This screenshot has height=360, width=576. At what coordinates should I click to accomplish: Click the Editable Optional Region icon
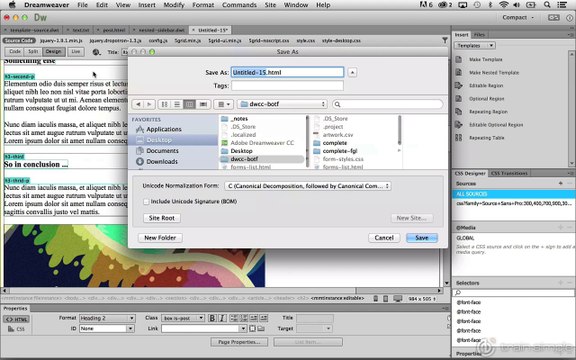coord(459,125)
